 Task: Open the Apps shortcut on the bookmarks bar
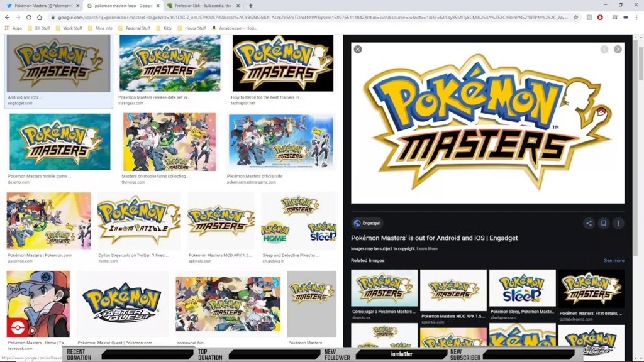click(16, 28)
